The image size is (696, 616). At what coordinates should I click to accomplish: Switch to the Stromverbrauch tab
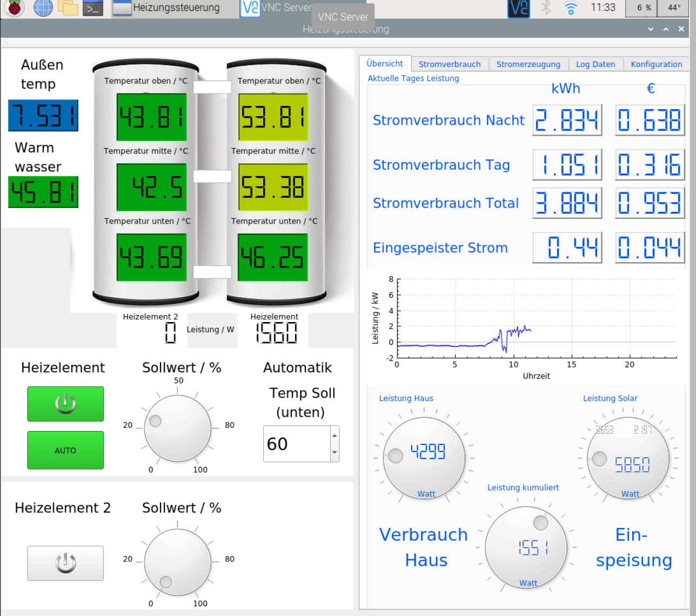(449, 64)
